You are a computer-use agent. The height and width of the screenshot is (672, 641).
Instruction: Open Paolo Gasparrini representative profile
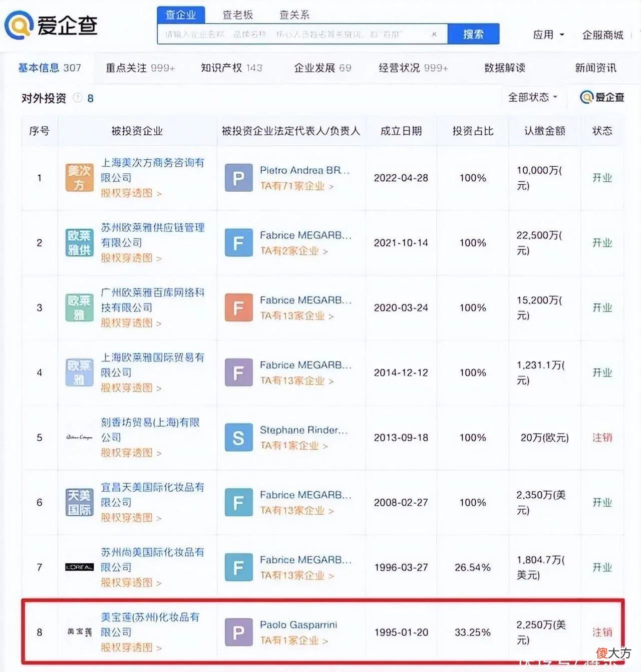tap(298, 625)
